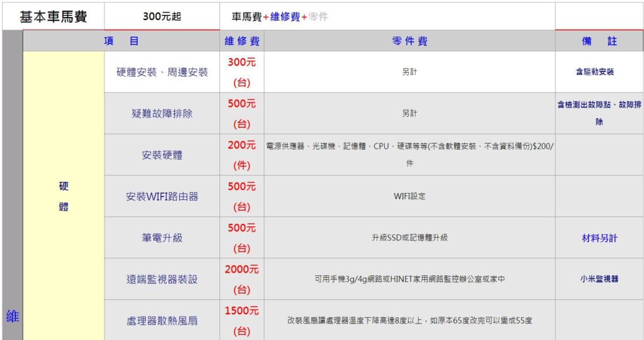
Task: Click the yellow 硬體 category cell
Action: point(64,197)
